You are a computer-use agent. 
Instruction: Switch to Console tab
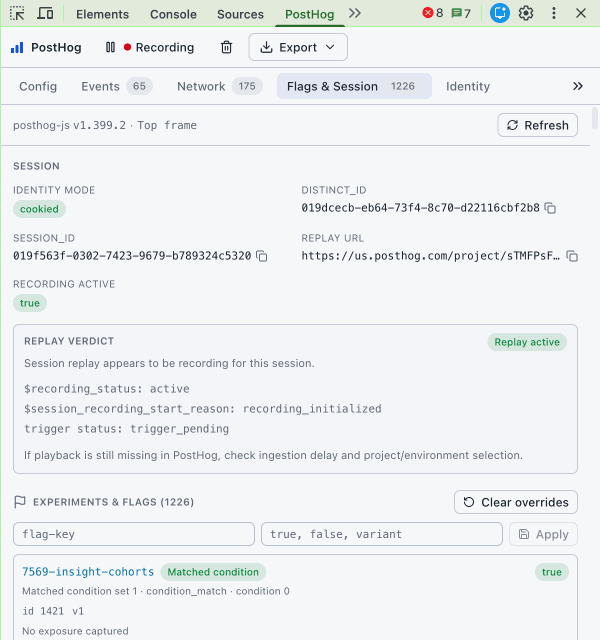coord(173,14)
